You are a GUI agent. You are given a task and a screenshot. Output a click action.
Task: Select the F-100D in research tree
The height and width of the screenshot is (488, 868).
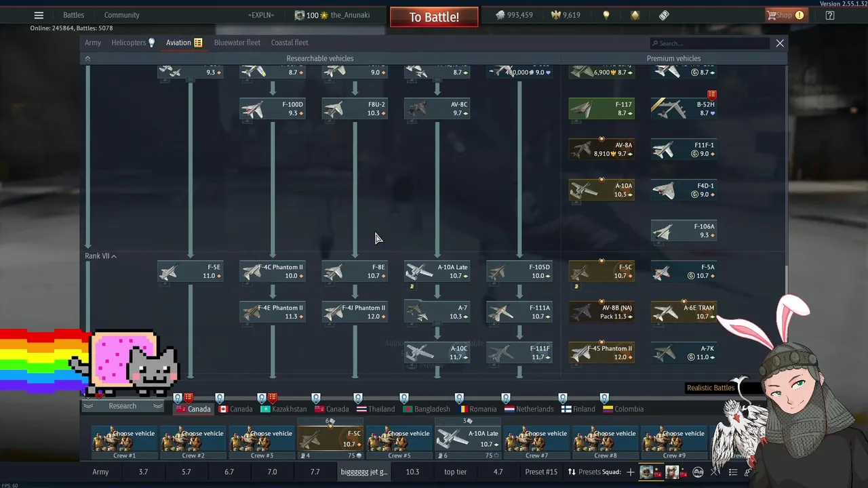[272, 108]
